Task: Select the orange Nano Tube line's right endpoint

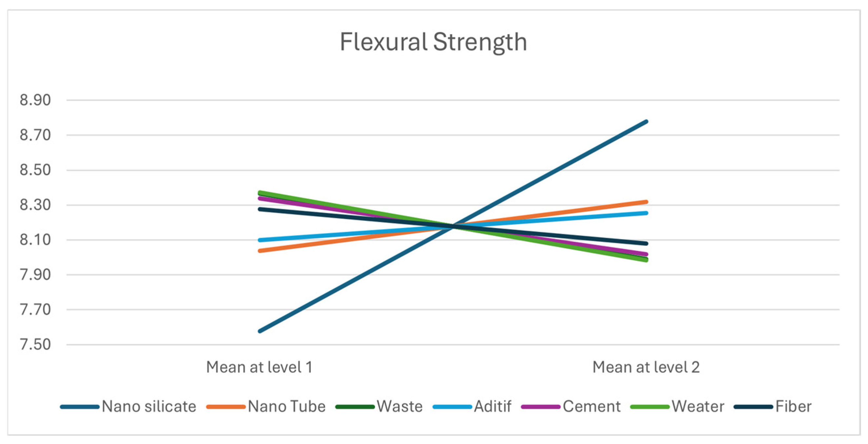Action: 646,202
